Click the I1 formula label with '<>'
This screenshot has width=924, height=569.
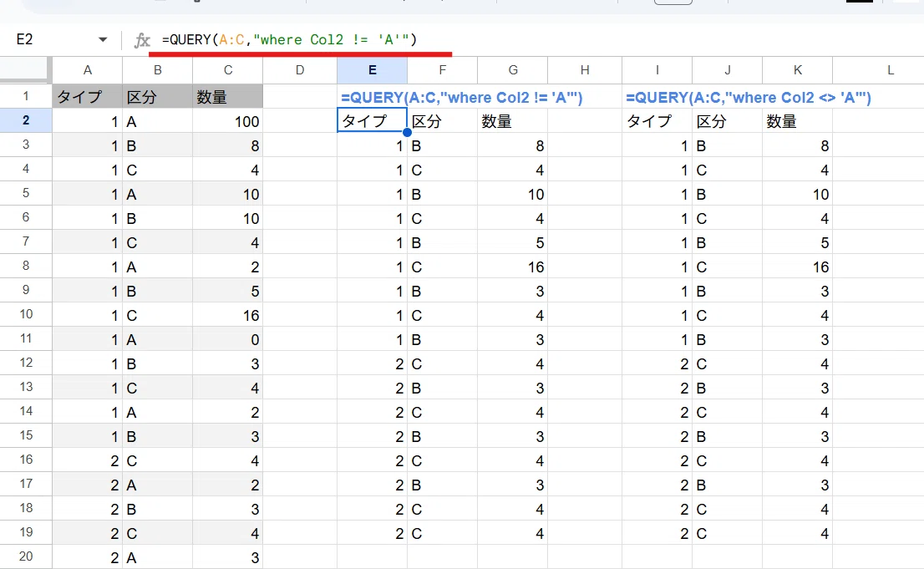click(749, 97)
